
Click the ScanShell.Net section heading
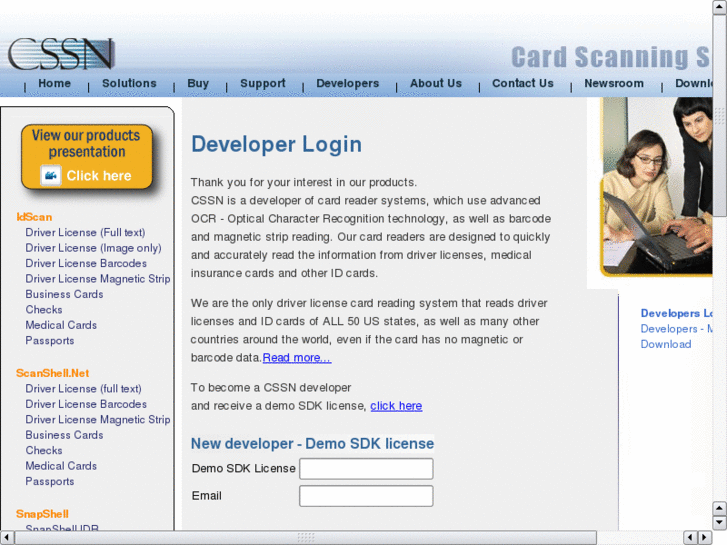pos(52,373)
